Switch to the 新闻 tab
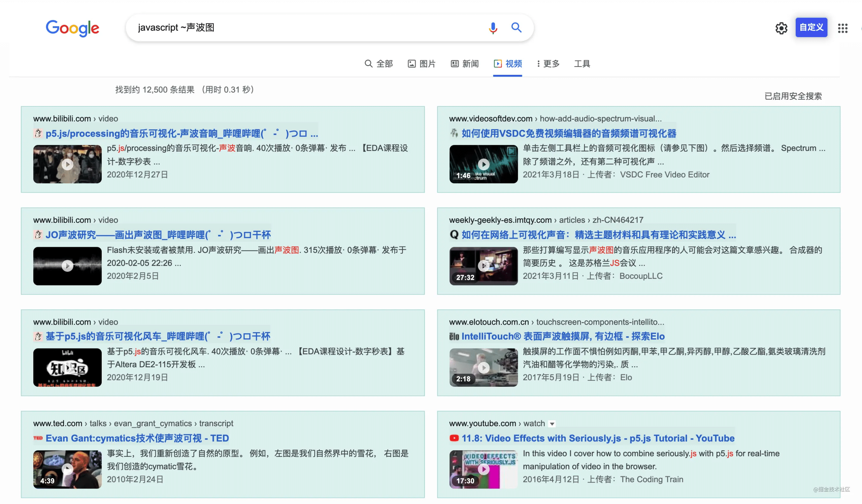862x504 pixels. (x=465, y=64)
